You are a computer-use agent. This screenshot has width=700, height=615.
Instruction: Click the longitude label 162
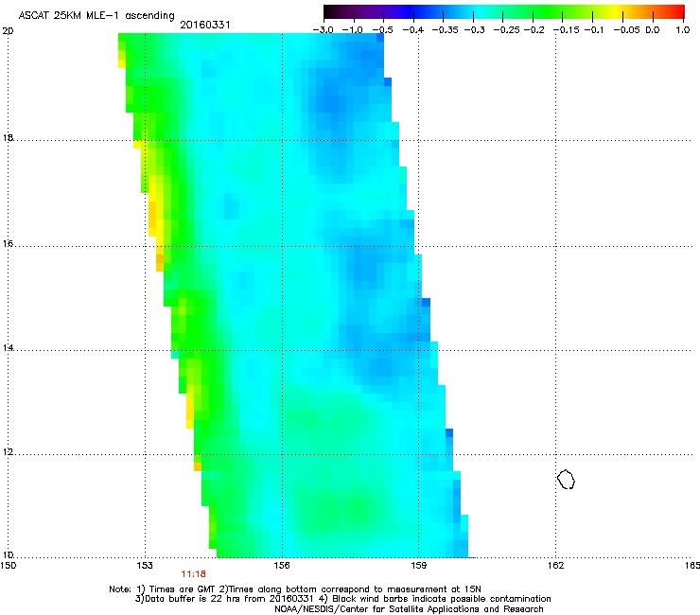(x=555, y=566)
